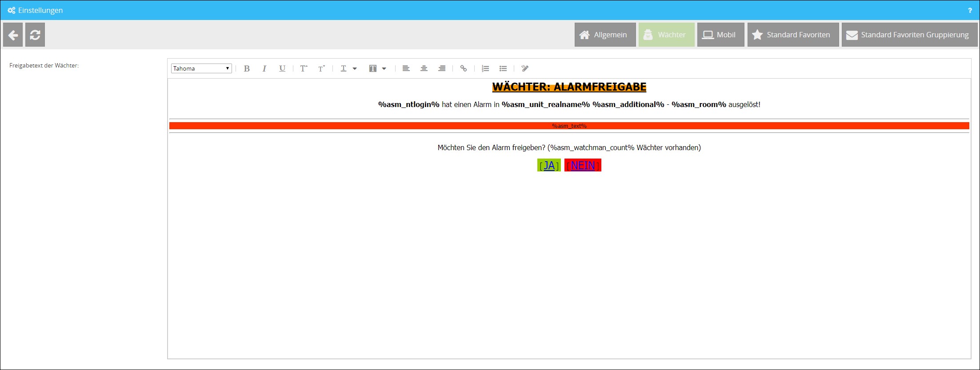980x370 pixels.
Task: Toggle italic formatting
Action: [x=264, y=68]
